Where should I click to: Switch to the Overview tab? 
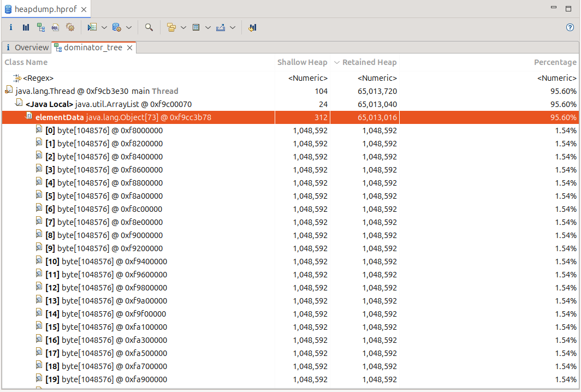pos(27,47)
